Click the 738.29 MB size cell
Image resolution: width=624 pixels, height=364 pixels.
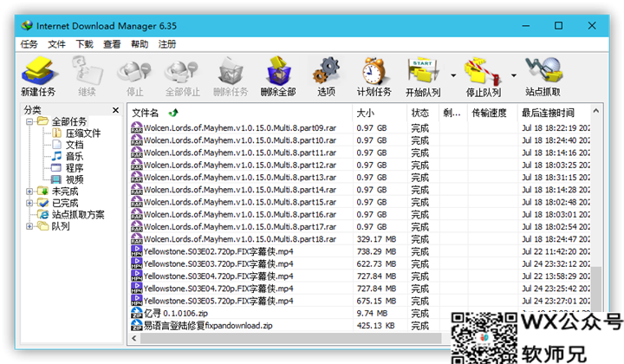376,251
